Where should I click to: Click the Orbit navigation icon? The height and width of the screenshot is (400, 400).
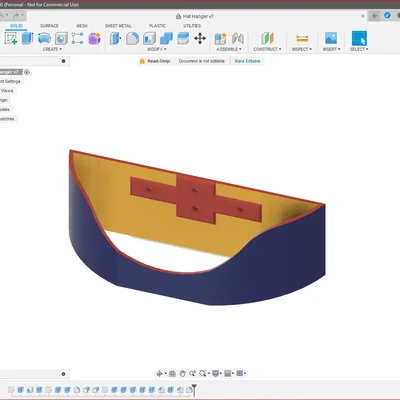159,374
